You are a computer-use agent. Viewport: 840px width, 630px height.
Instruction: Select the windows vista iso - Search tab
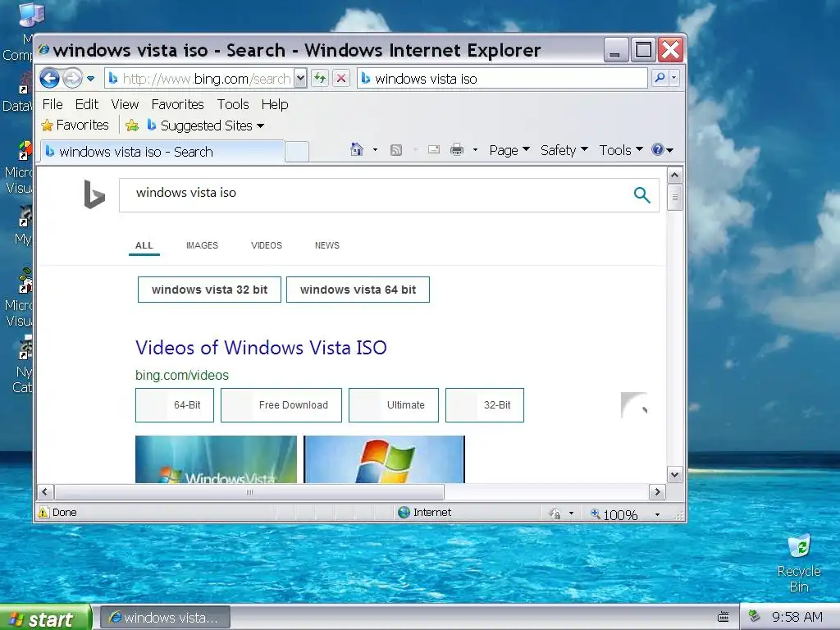(162, 152)
